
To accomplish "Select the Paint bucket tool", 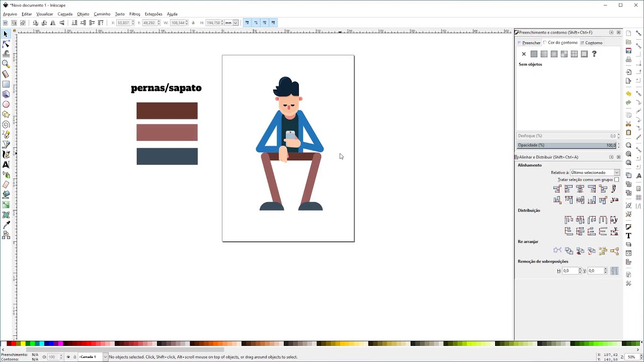I will tap(6, 195).
